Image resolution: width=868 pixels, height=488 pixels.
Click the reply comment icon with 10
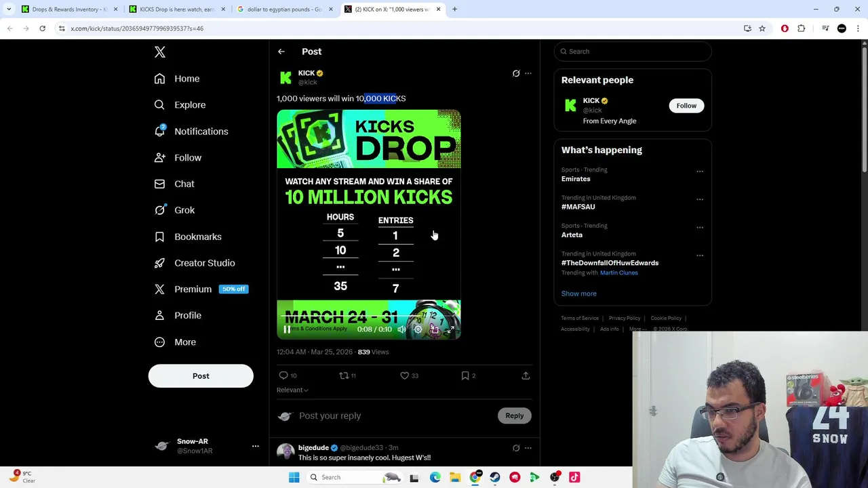pos(288,375)
